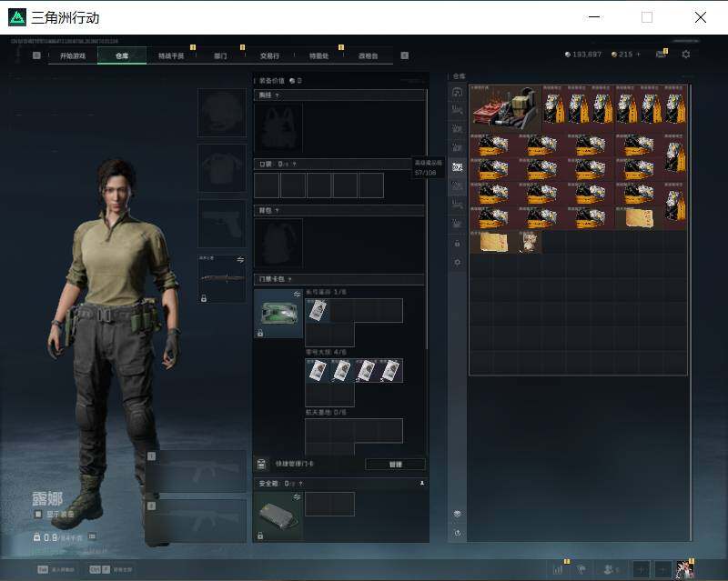728x581 pixels.
Task: Click the empty chest rig slot
Action: click(278, 127)
